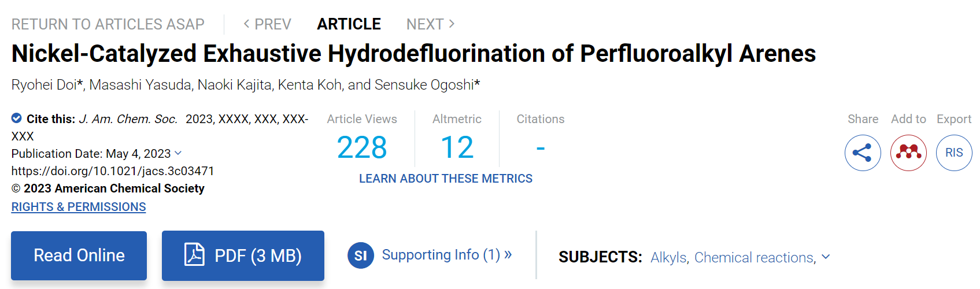
Task: Click the NEXT right chevron arrow
Action: tap(452, 24)
